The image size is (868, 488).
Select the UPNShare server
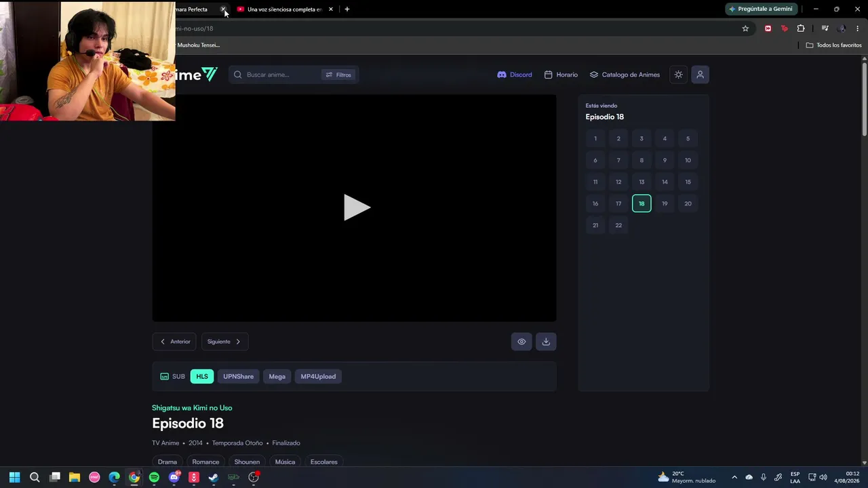click(x=238, y=376)
